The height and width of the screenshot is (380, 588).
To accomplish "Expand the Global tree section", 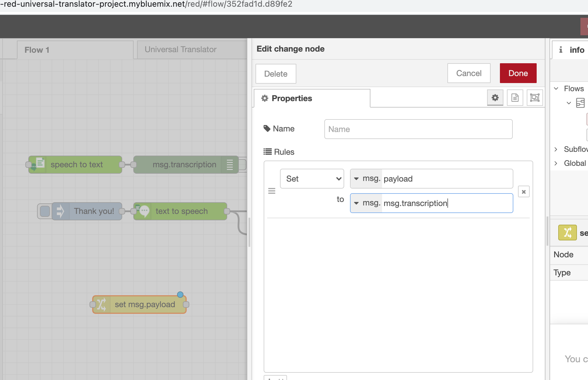I will [556, 163].
